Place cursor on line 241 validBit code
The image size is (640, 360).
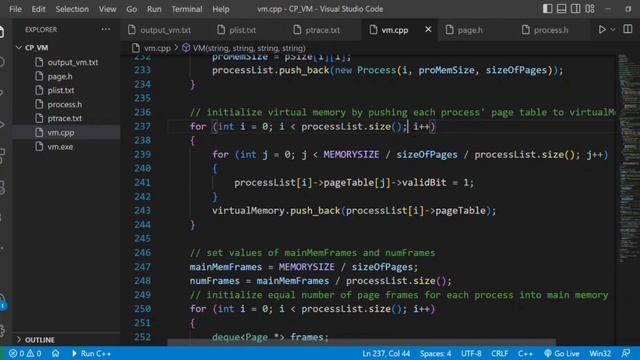click(x=354, y=182)
